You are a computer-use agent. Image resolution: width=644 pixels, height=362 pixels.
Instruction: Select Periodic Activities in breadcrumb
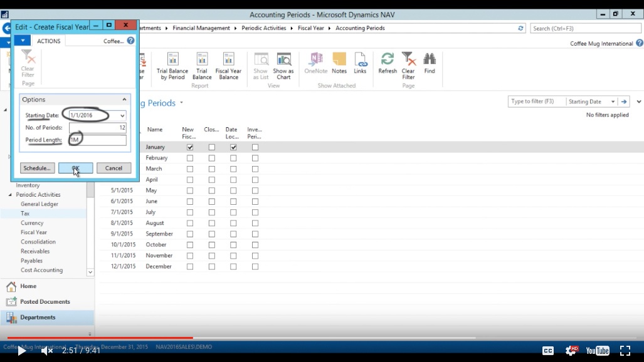(x=263, y=28)
